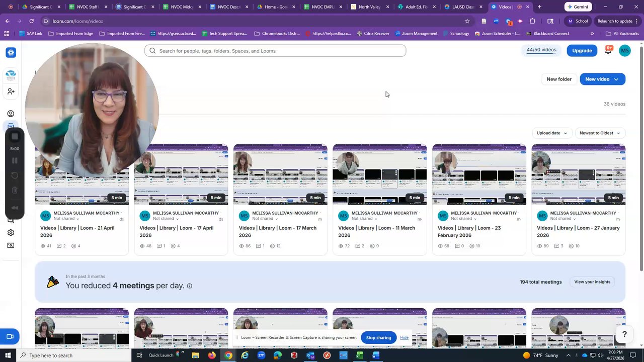
Task: Open the 27 January 2026 video thumbnail
Action: click(578, 174)
